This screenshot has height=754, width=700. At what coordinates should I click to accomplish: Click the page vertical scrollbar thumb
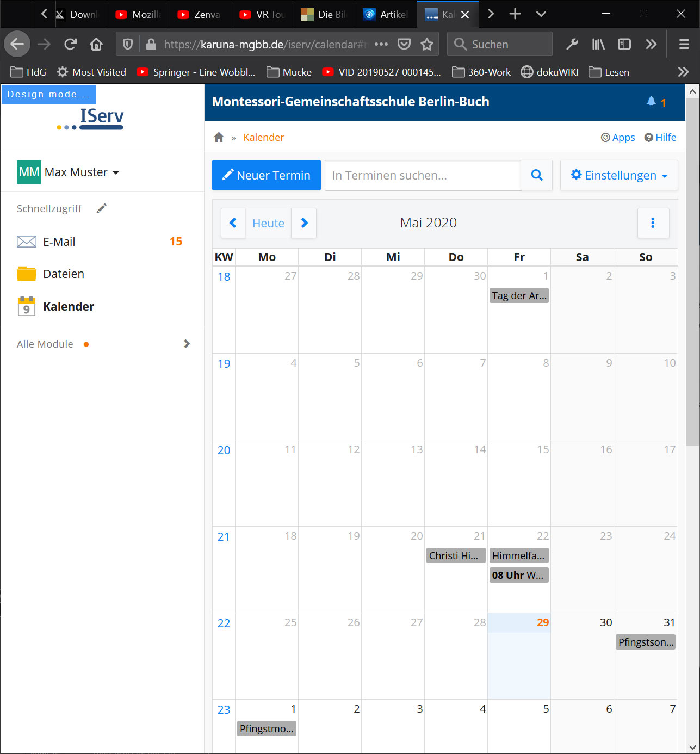[692, 272]
